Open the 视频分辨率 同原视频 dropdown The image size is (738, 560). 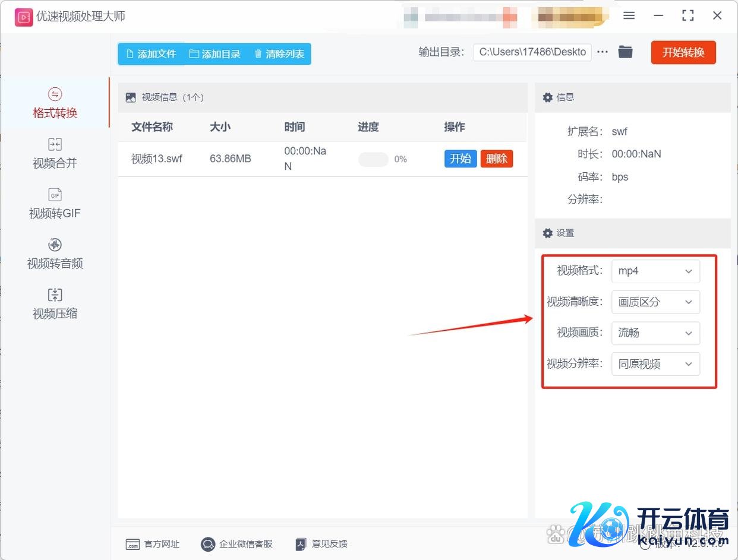pos(655,364)
